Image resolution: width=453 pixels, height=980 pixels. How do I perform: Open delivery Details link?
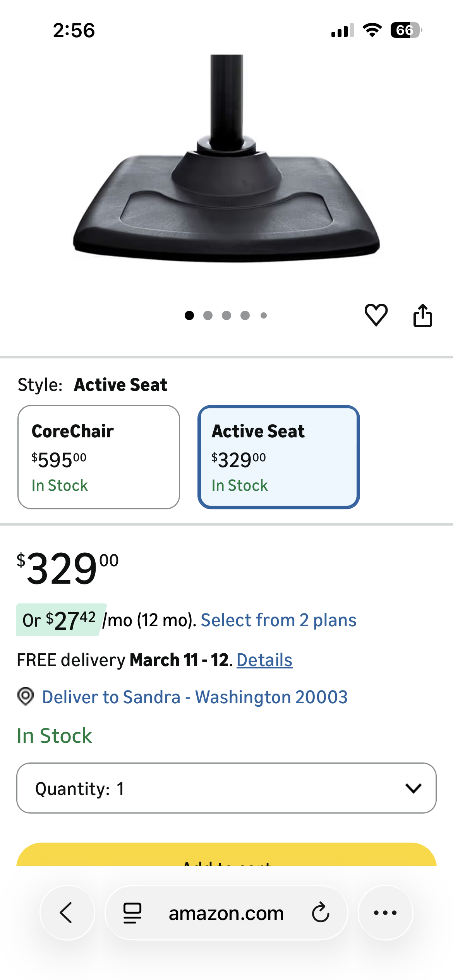(264, 660)
